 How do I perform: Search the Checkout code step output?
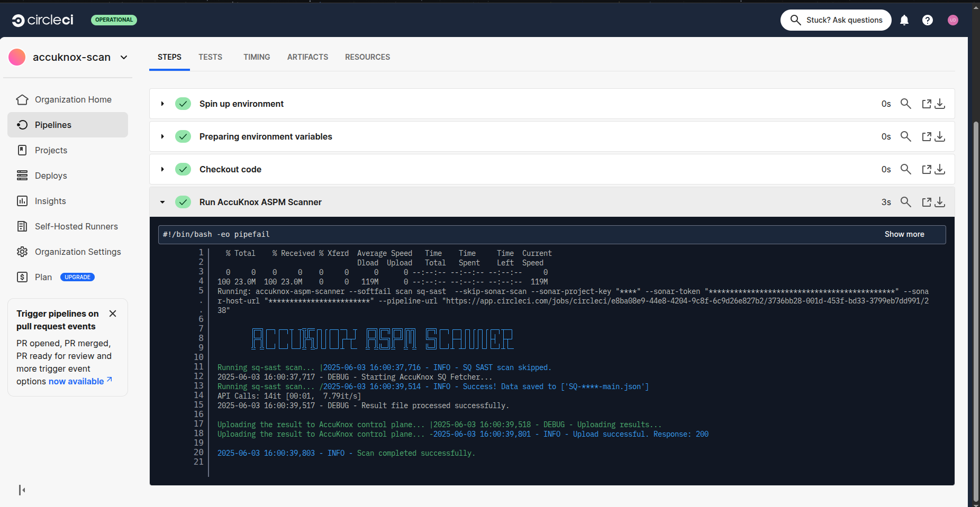906,169
